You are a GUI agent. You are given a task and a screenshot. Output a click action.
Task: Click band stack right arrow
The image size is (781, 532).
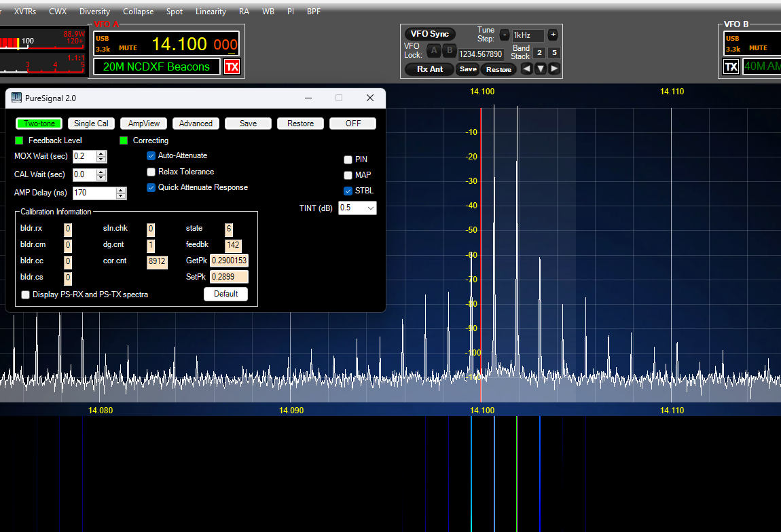coord(554,69)
